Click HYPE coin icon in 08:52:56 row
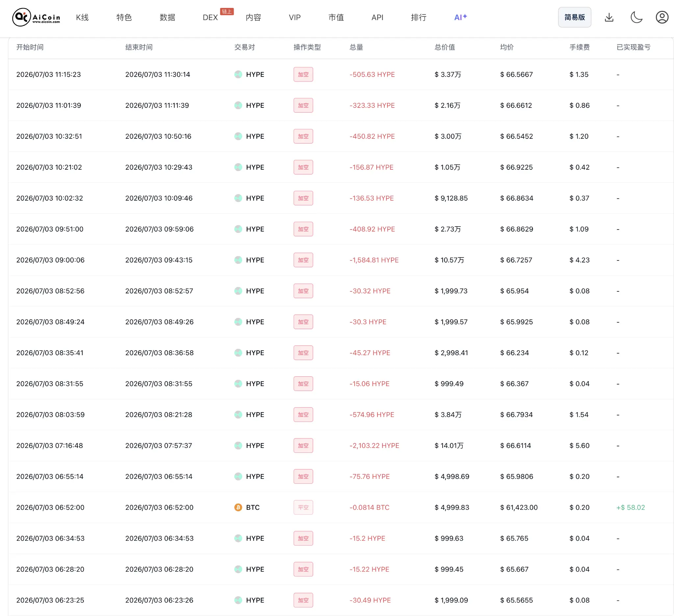Viewport: 674px width, 616px height. [238, 291]
